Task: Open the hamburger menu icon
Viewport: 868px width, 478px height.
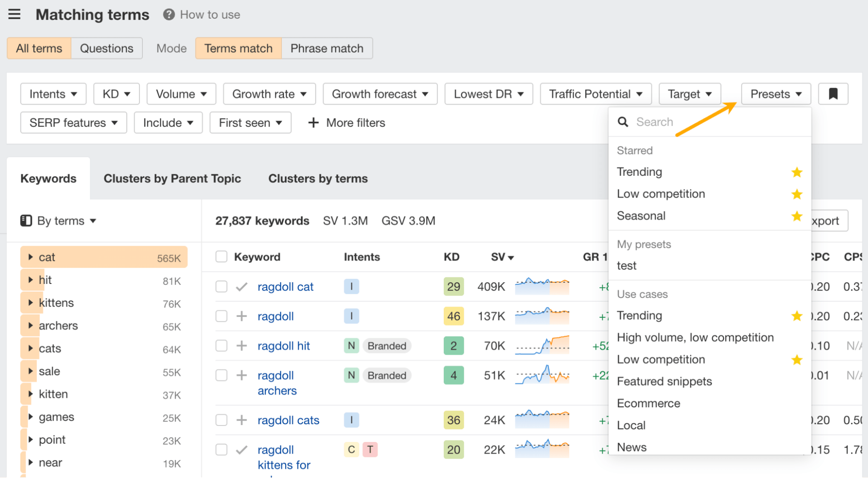Action: [14, 14]
